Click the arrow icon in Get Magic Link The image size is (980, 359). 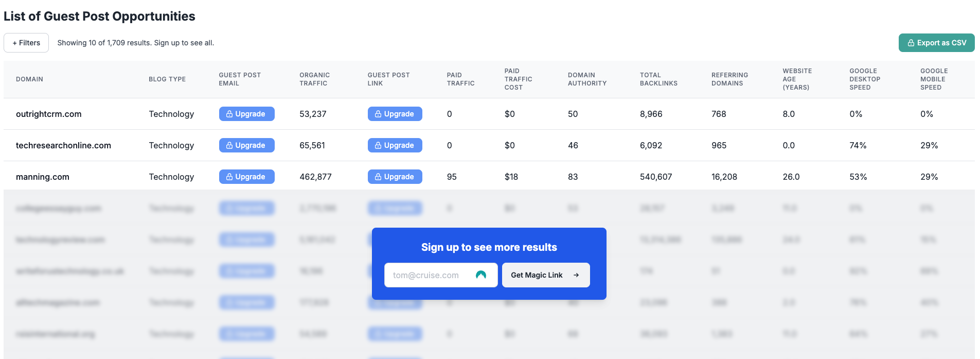576,275
